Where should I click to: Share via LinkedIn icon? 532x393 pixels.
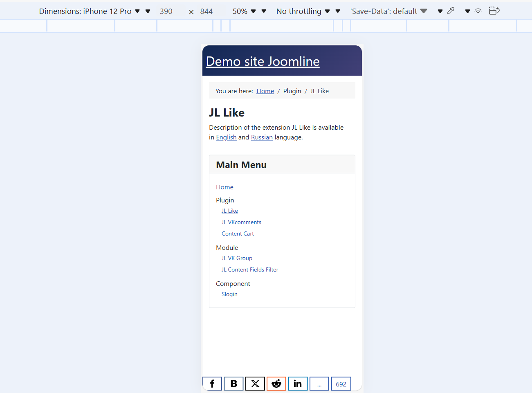click(298, 384)
